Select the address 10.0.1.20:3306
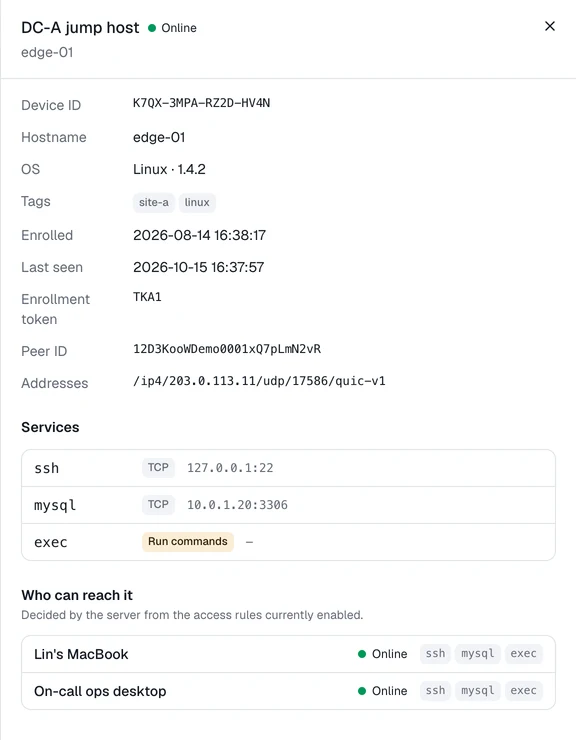 pos(237,505)
